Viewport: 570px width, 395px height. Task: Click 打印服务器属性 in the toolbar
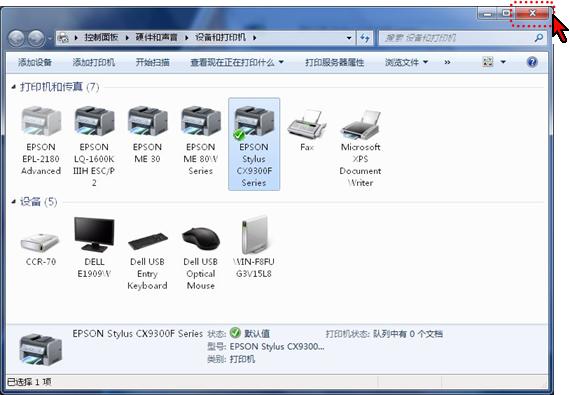tap(334, 63)
